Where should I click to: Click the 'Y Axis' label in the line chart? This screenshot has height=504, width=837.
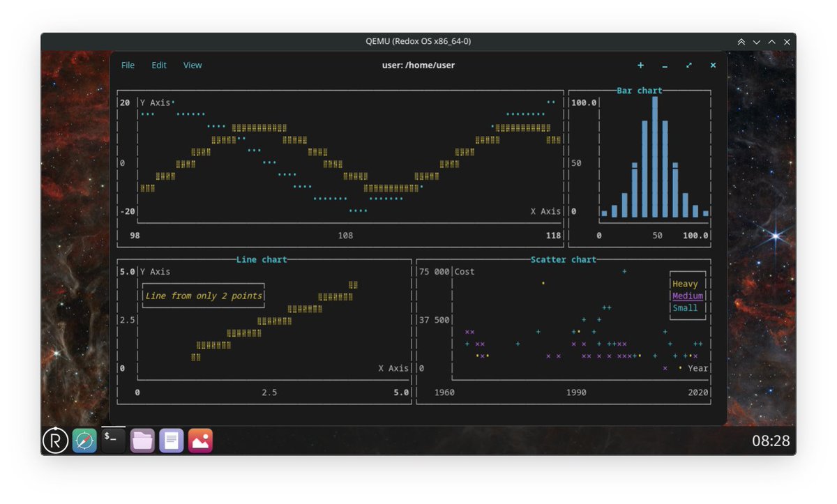(x=155, y=272)
